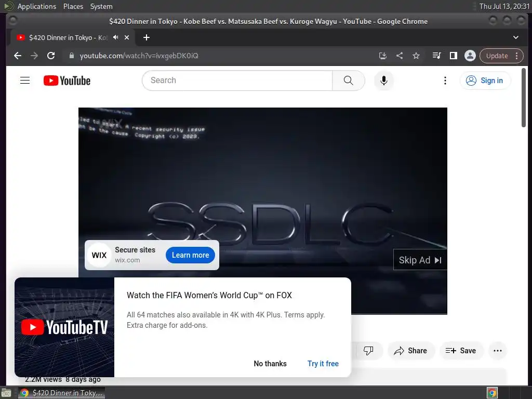Screen dimensions: 532x399
Task: Dismiss YouTube TV promo with No thanks
Action: coord(270,364)
